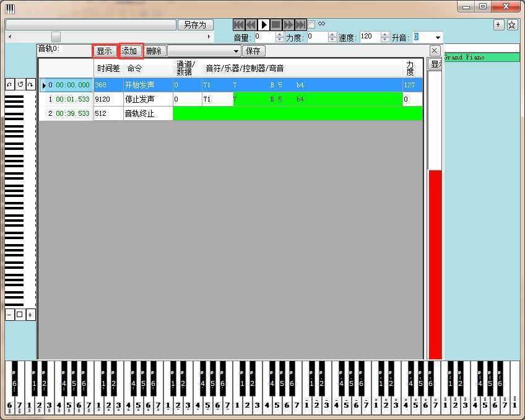Image resolution: width=525 pixels, height=420 pixels.
Task: Click the undo arrow above piano roll
Action: [x=10, y=84]
